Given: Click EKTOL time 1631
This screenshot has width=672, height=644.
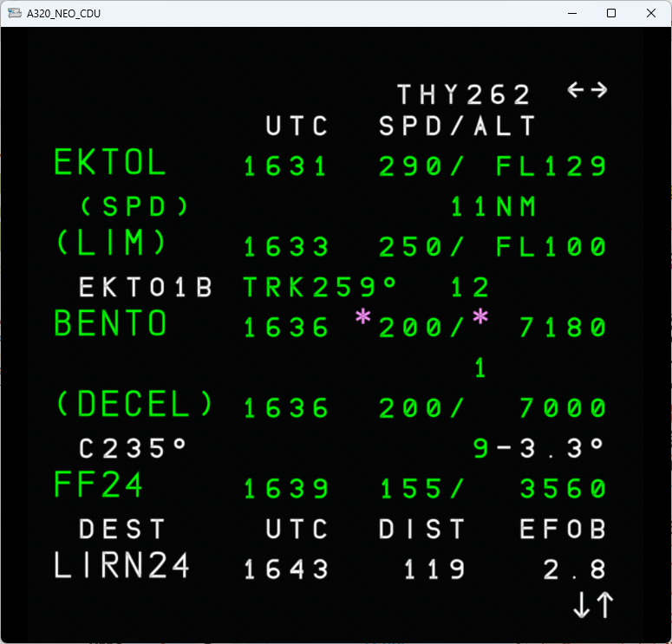Looking at the screenshot, I should pos(285,166).
